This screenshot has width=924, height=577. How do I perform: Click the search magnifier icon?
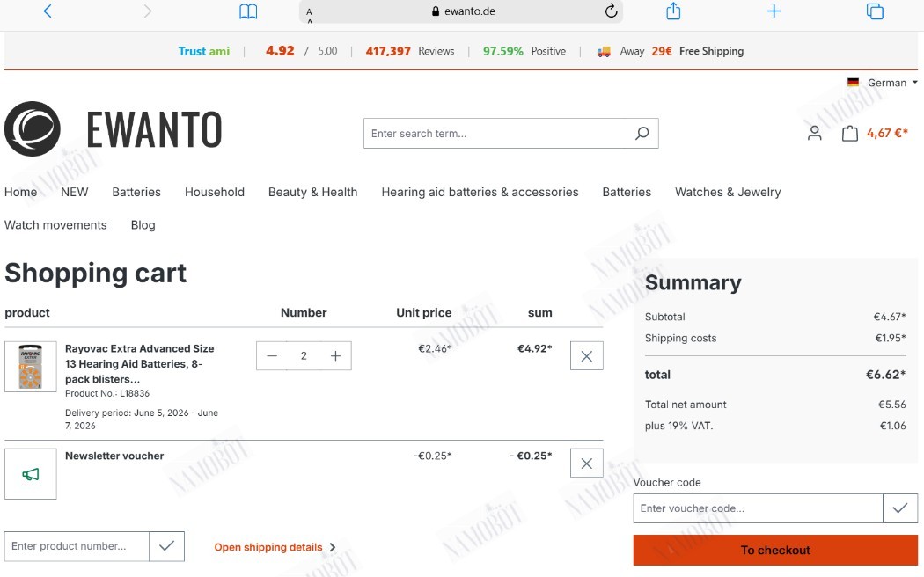[x=642, y=133]
